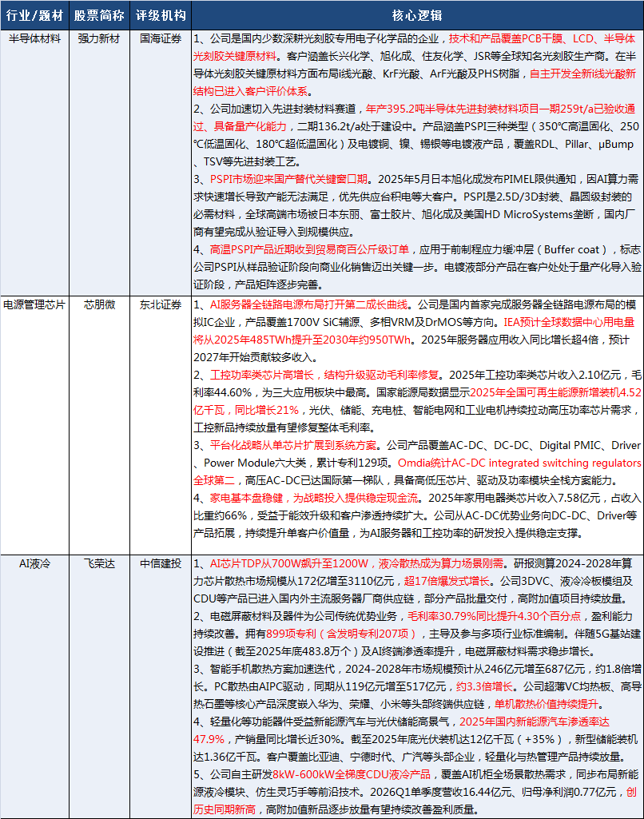Click the line starting 2027年开始贡献较多收入
Screen dimensions: 644x819
pyautogui.click(x=256, y=358)
